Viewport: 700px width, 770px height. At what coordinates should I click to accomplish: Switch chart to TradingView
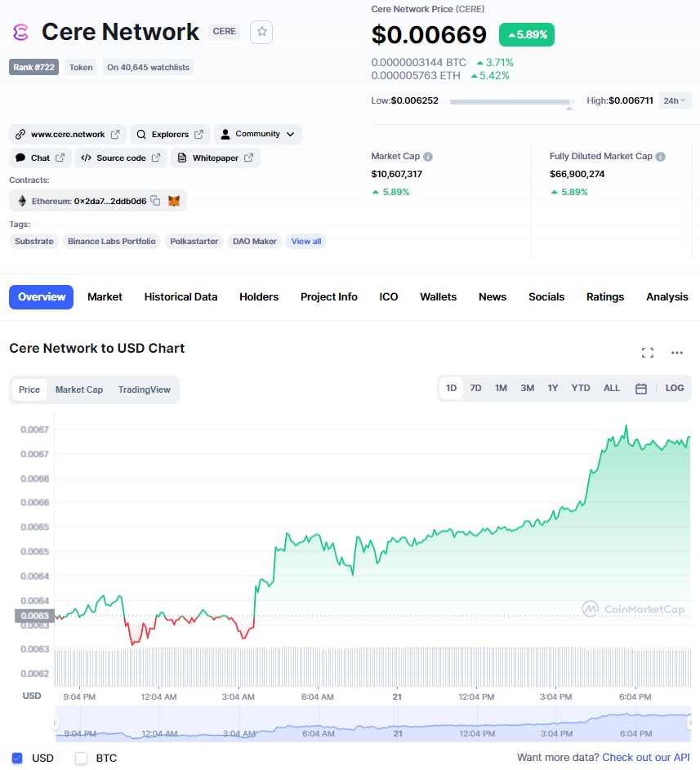pyautogui.click(x=144, y=390)
